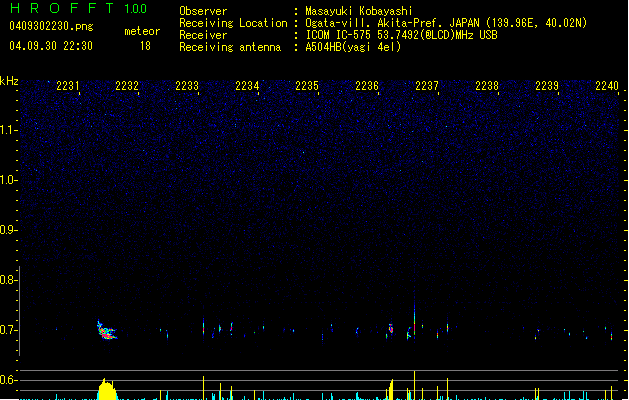Click the tall echo spike before 2237
This screenshot has width=629, height=400.
tap(414, 319)
